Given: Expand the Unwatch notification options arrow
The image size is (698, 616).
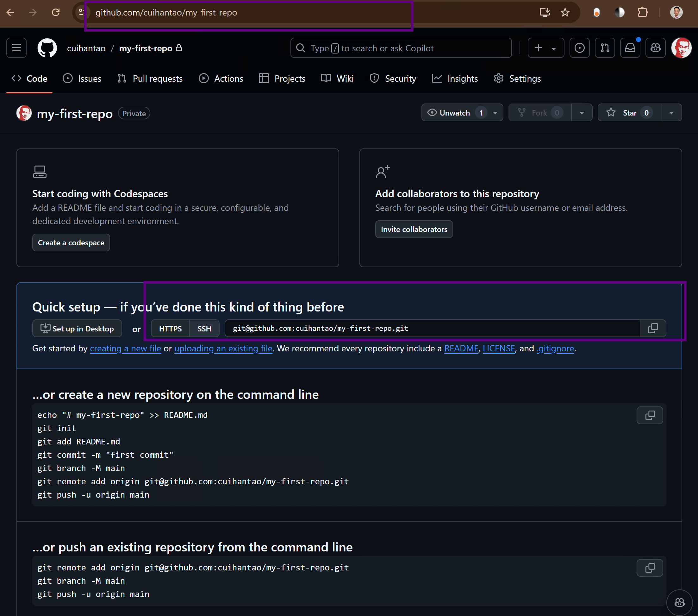Looking at the screenshot, I should click(x=495, y=113).
